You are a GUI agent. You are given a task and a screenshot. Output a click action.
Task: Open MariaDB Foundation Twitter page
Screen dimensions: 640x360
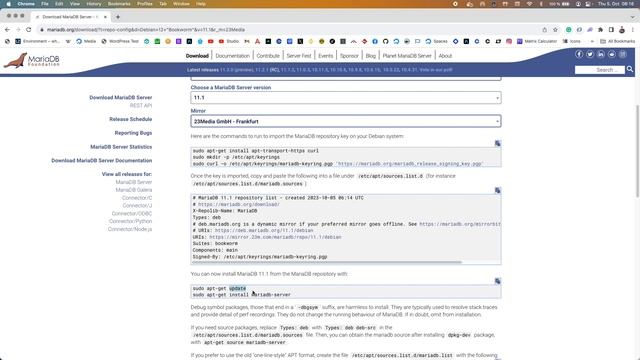coord(590,54)
